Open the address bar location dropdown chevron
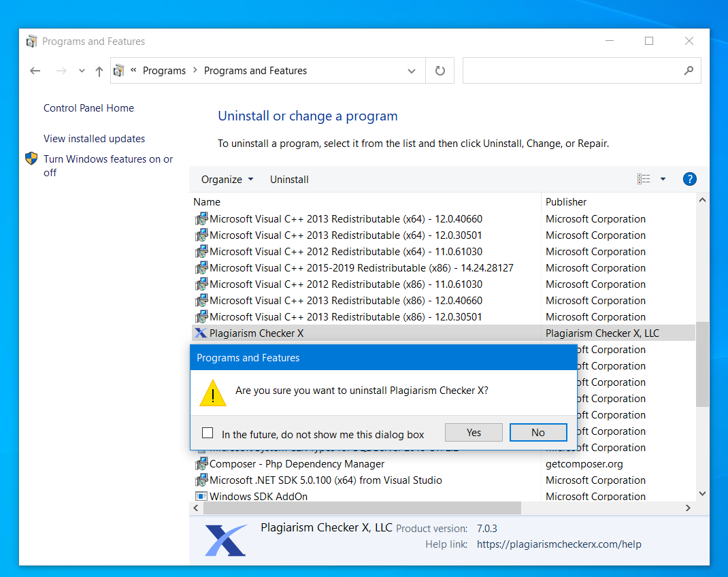This screenshot has width=728, height=577. 411,71
